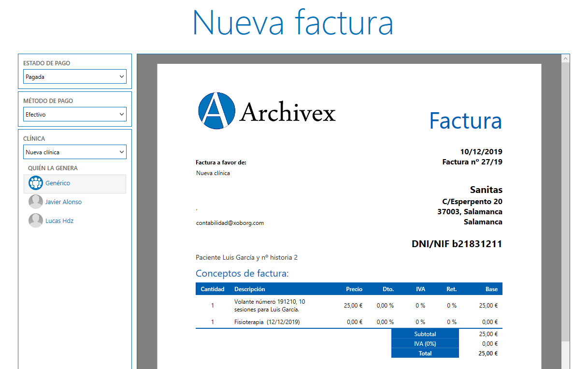The width and height of the screenshot is (588, 369).
Task: Click the scroll-down arrow of the preview pane
Action: point(565,366)
